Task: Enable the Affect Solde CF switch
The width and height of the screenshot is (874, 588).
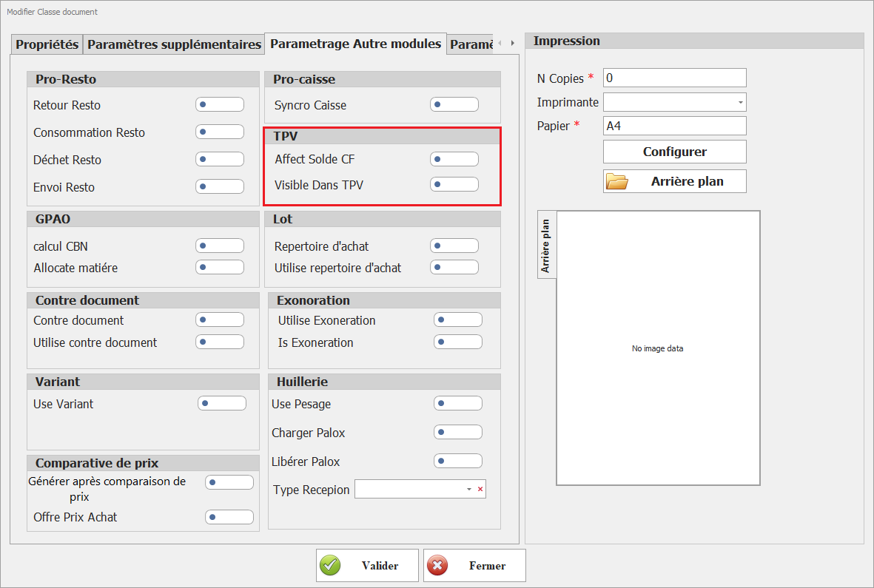Action: [x=454, y=159]
